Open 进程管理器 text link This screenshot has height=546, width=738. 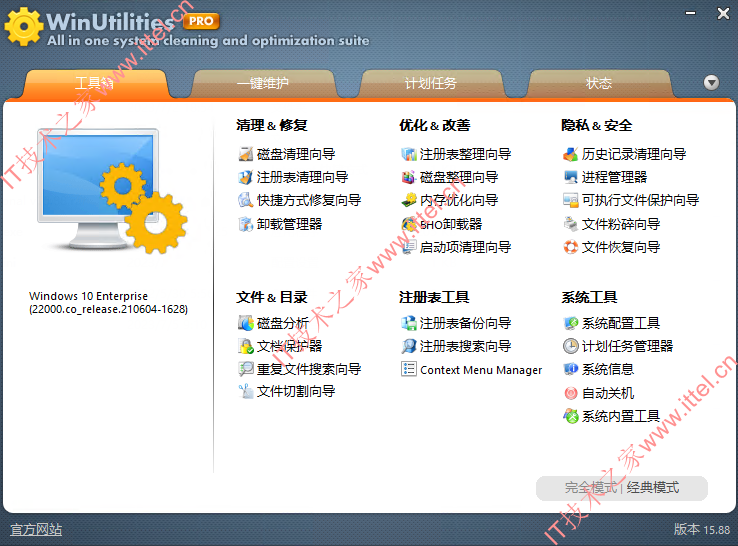coord(614,177)
